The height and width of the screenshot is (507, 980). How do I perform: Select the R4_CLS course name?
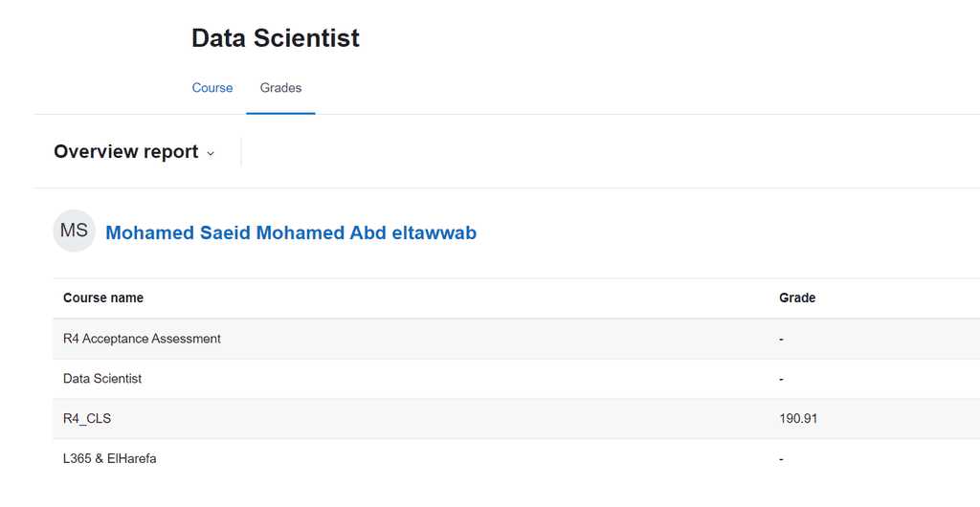click(87, 418)
